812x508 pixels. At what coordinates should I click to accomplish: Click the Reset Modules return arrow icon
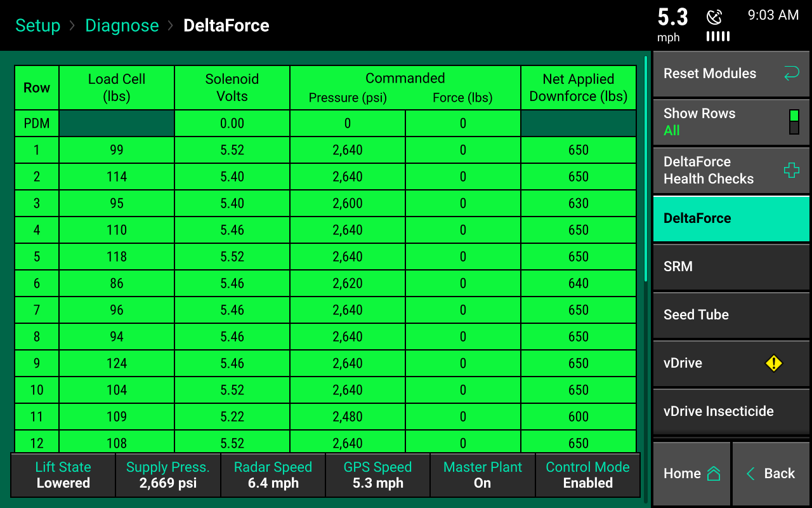(791, 74)
